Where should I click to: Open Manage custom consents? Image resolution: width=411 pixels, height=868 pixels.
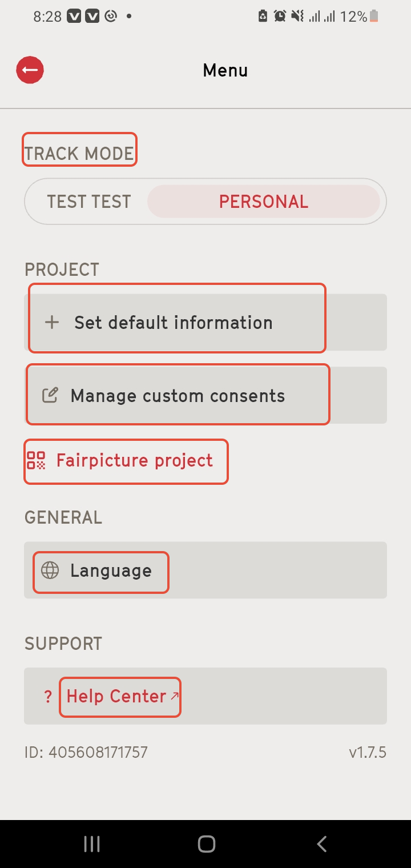[x=205, y=395]
